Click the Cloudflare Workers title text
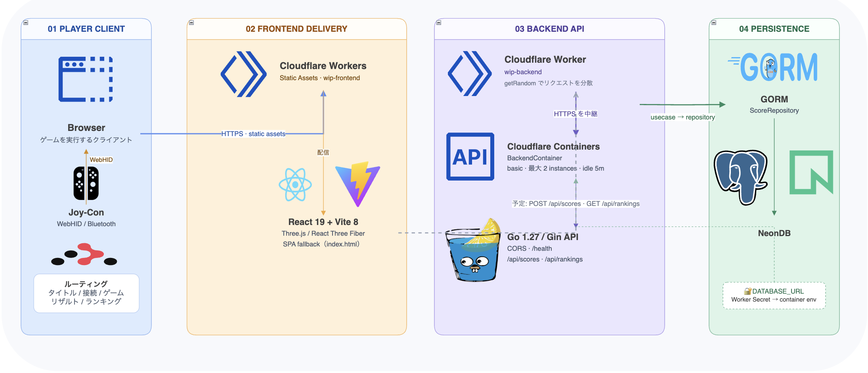The width and height of the screenshot is (868, 373). 323,66
